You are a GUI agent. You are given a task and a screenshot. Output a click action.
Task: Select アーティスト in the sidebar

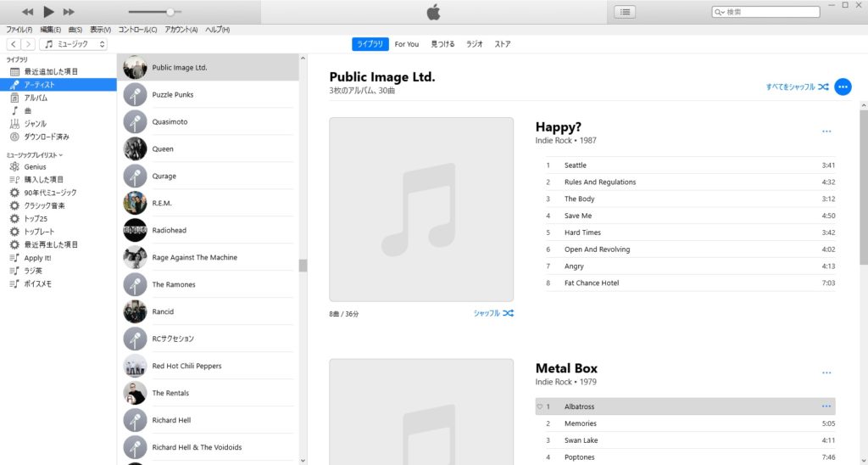point(58,85)
